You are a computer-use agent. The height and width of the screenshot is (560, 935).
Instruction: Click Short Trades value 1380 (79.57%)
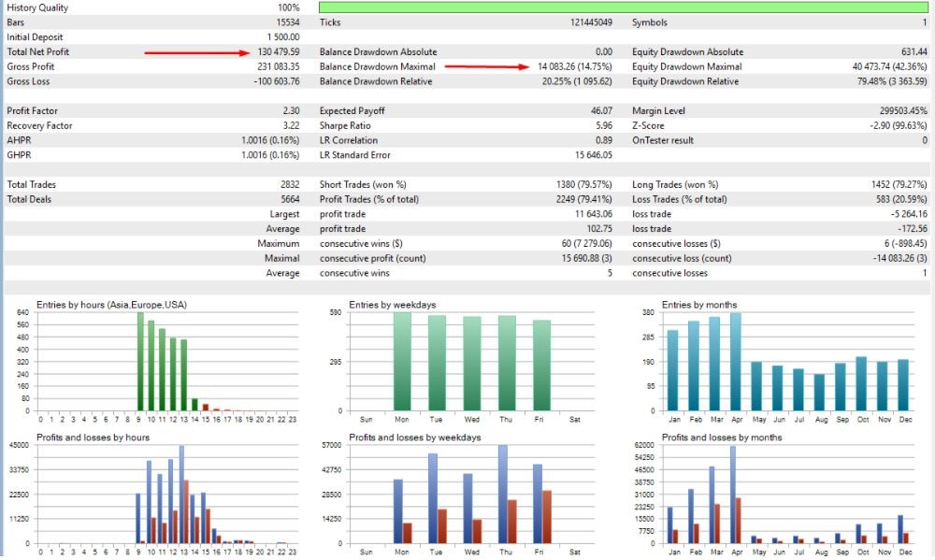(x=584, y=185)
